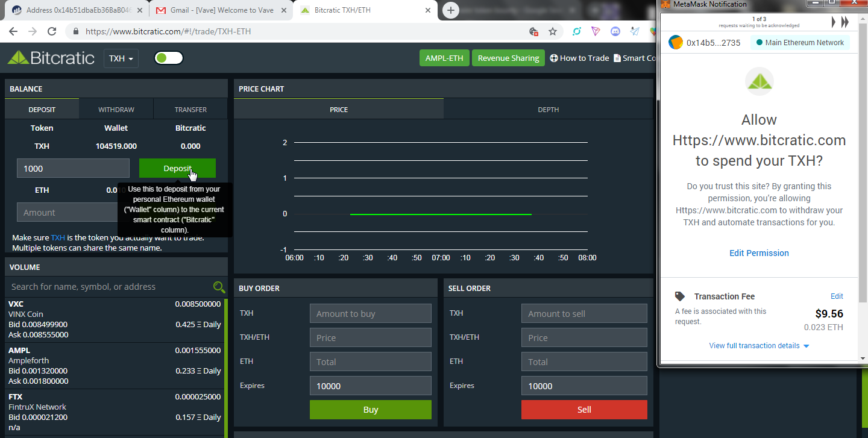This screenshot has width=868, height=438.
Task: Click the Amount to buy field
Action: (371, 313)
